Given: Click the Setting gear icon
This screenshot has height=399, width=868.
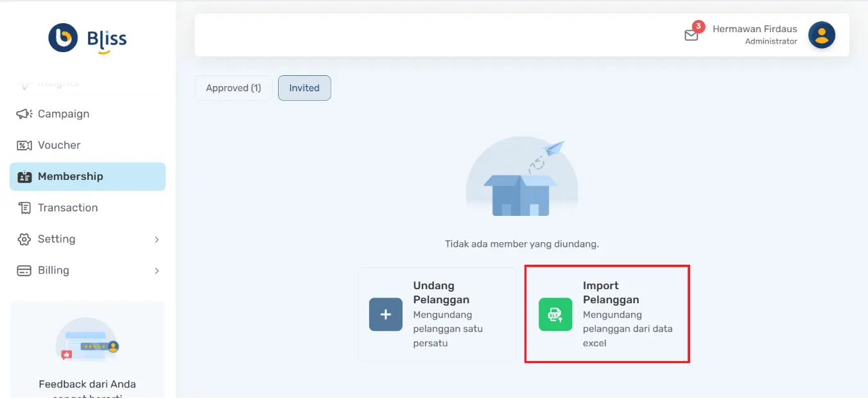Looking at the screenshot, I should click(24, 239).
